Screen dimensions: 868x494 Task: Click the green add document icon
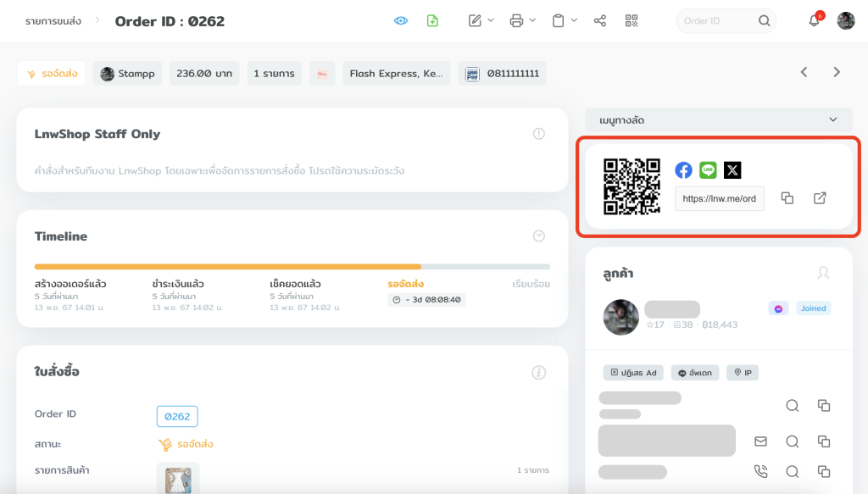pyautogui.click(x=432, y=20)
